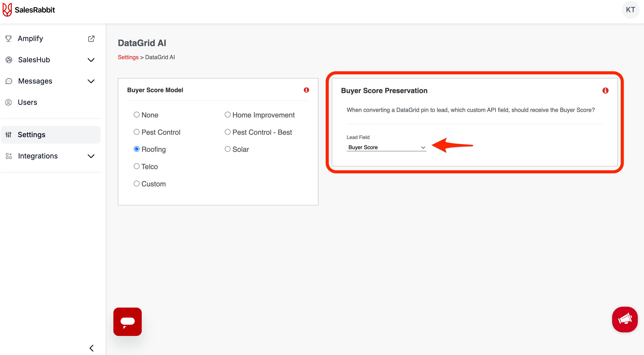Select the Telco model

click(136, 166)
